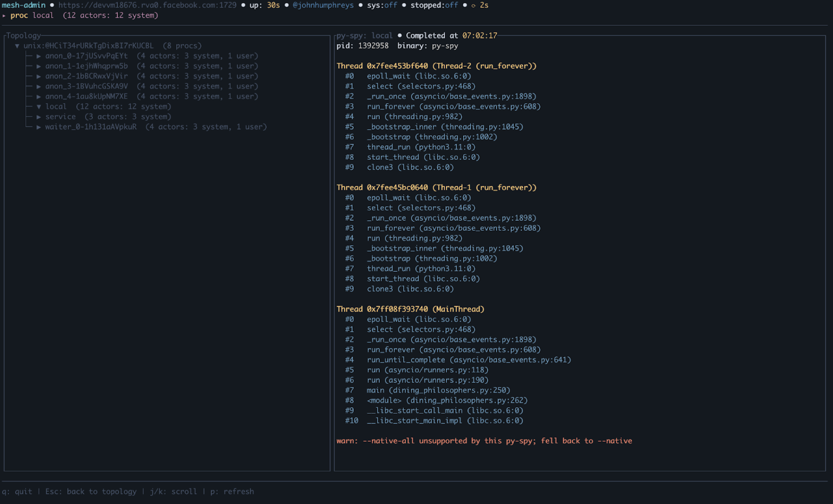
Task: Select the anon_3-1BVuhcGSKA9V tree row
Action: [87, 86]
